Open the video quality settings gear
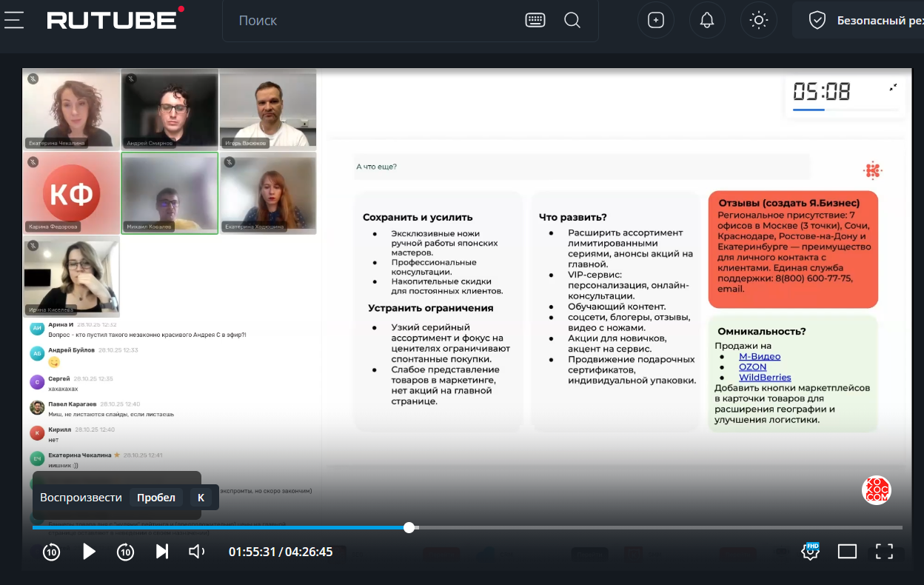Image resolution: width=924 pixels, height=585 pixels. (x=811, y=552)
